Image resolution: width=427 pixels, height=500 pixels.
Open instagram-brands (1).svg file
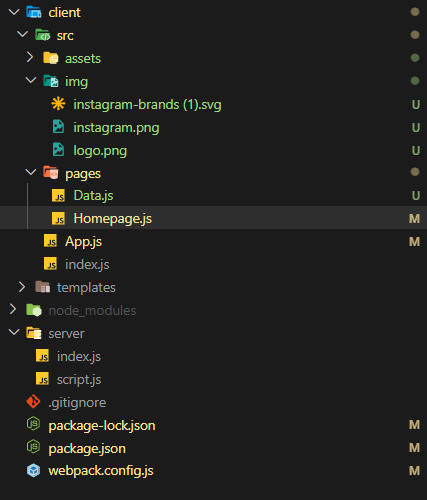[147, 105]
